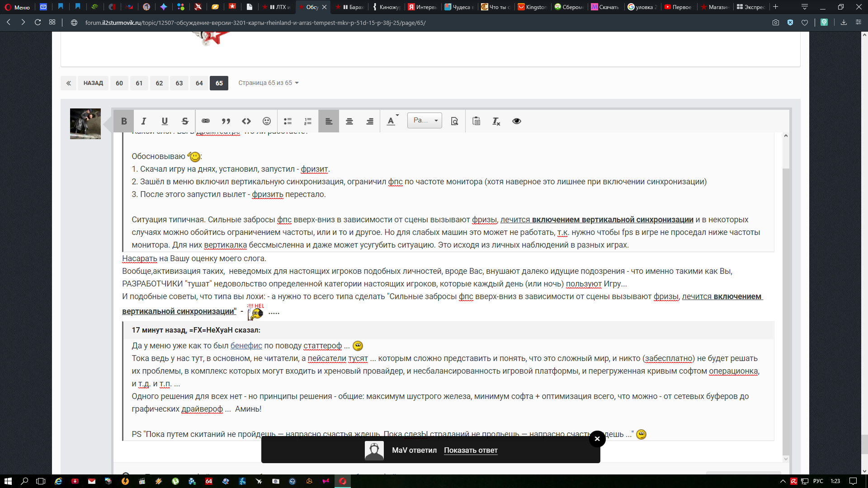Open the text color picker
Screen dimensions: 868x488
pyautogui.click(x=392, y=121)
